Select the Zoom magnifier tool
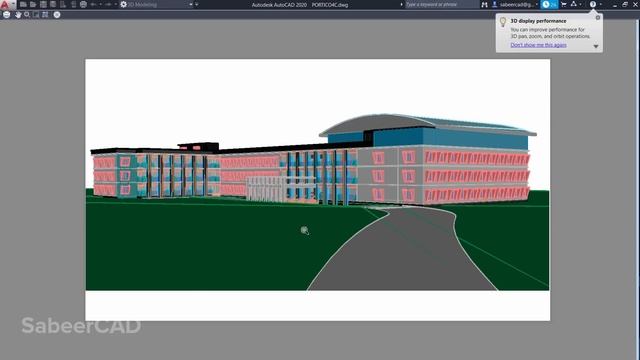 27,15
